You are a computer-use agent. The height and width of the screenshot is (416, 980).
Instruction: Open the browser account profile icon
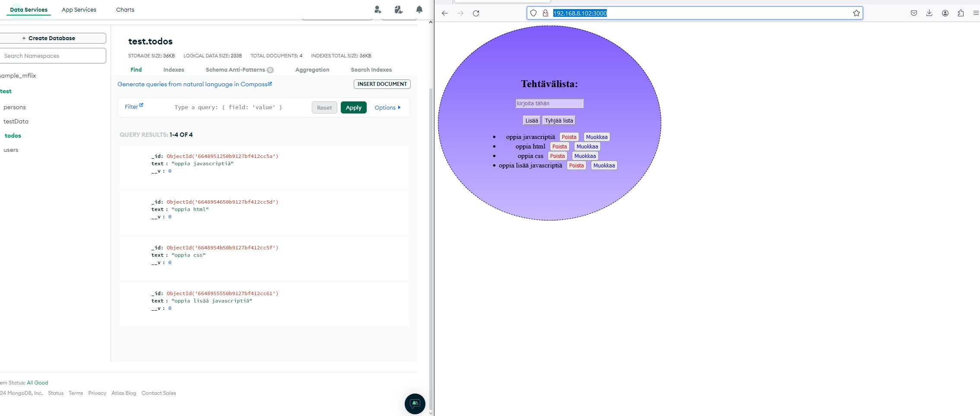point(945,13)
